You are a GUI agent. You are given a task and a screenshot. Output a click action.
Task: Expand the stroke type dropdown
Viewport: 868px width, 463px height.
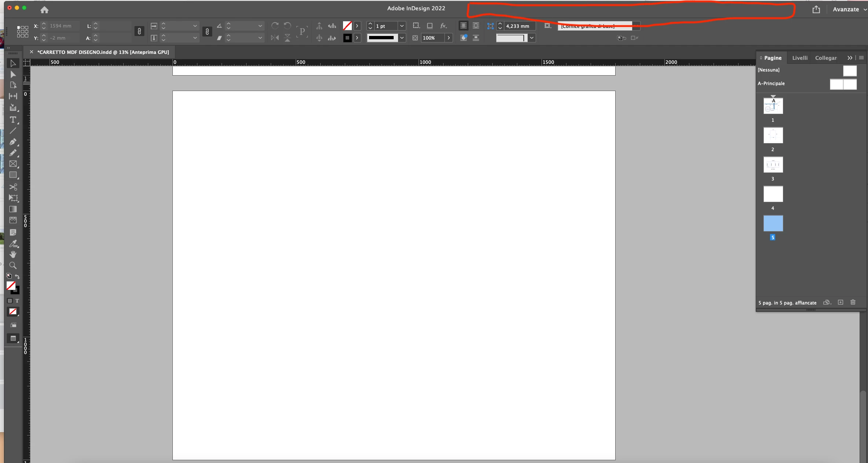402,38
